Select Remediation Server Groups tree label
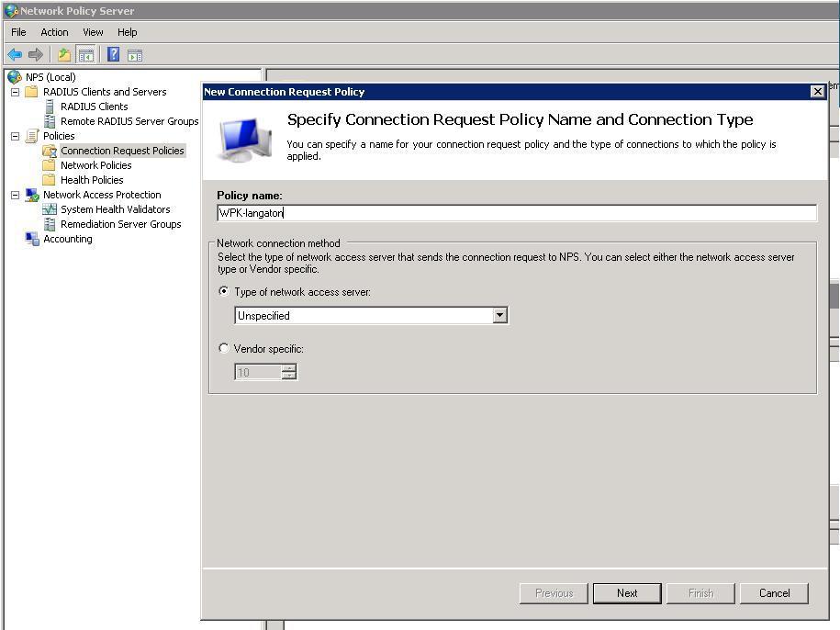Viewport: 840px width, 630px height. [x=121, y=224]
